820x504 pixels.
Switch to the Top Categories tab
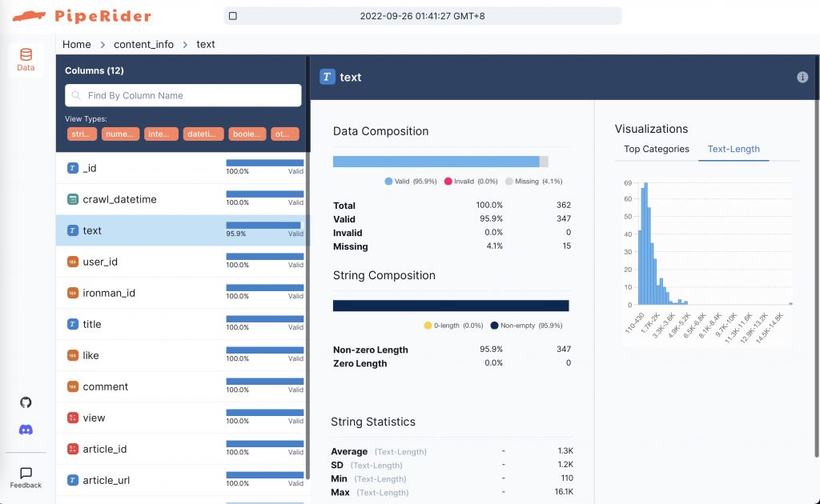tap(657, 149)
